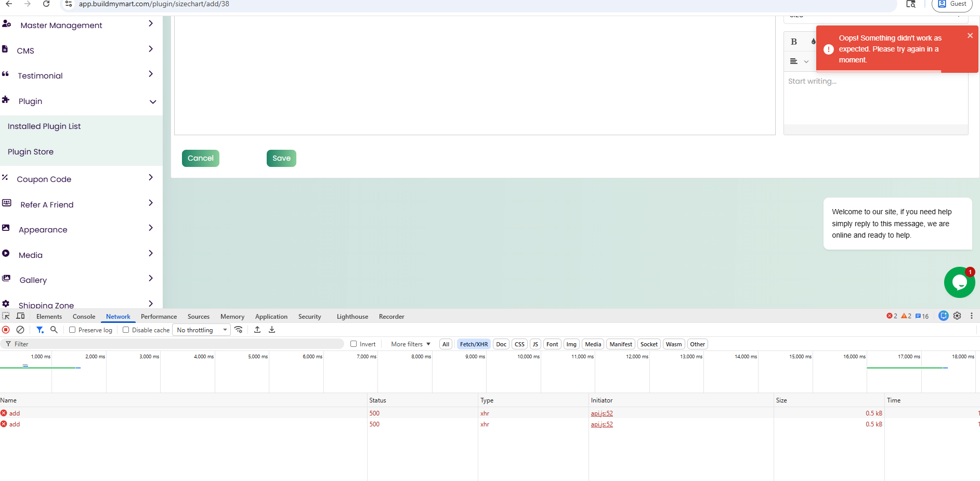Toggle the JS filter chip
980x481 pixels.
click(x=535, y=344)
